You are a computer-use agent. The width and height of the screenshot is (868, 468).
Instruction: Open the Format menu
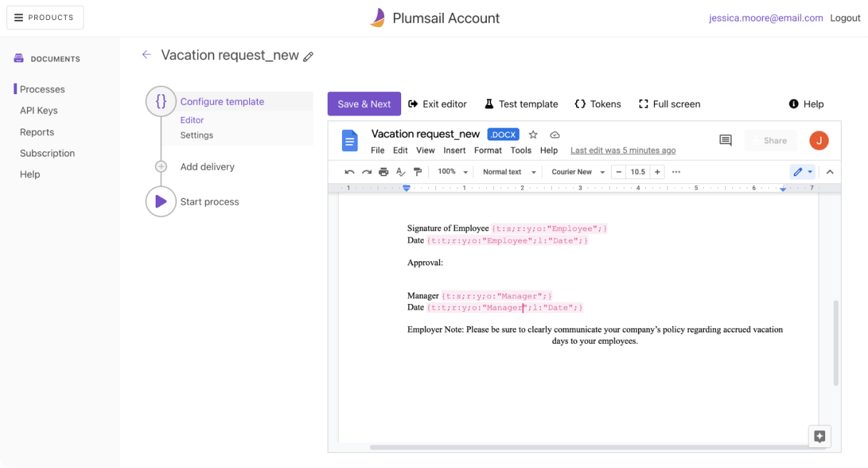(x=488, y=150)
